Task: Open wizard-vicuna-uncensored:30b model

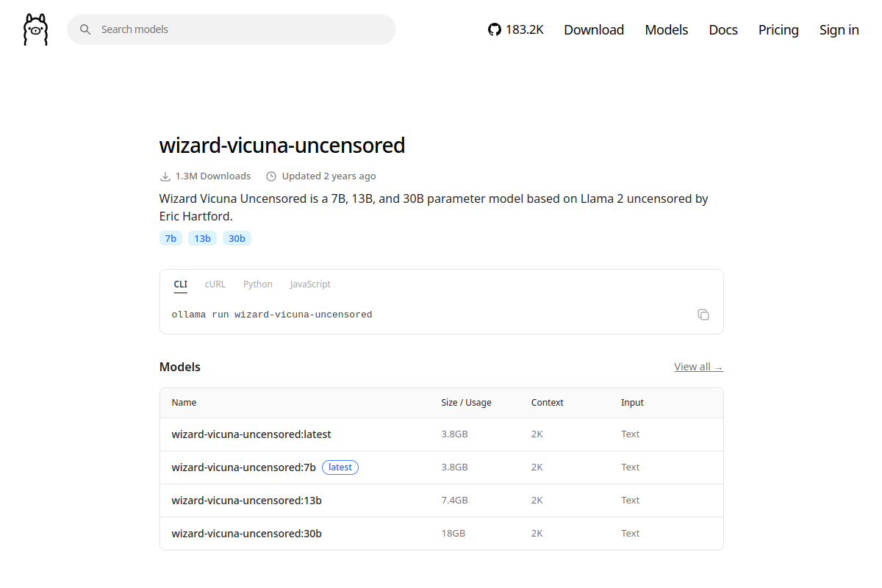Action: point(247,534)
